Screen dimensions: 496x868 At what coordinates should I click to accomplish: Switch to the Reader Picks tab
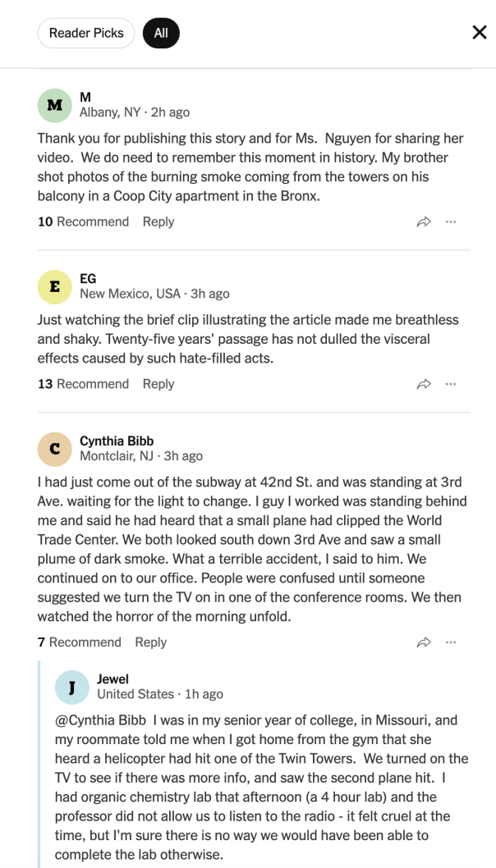click(86, 33)
